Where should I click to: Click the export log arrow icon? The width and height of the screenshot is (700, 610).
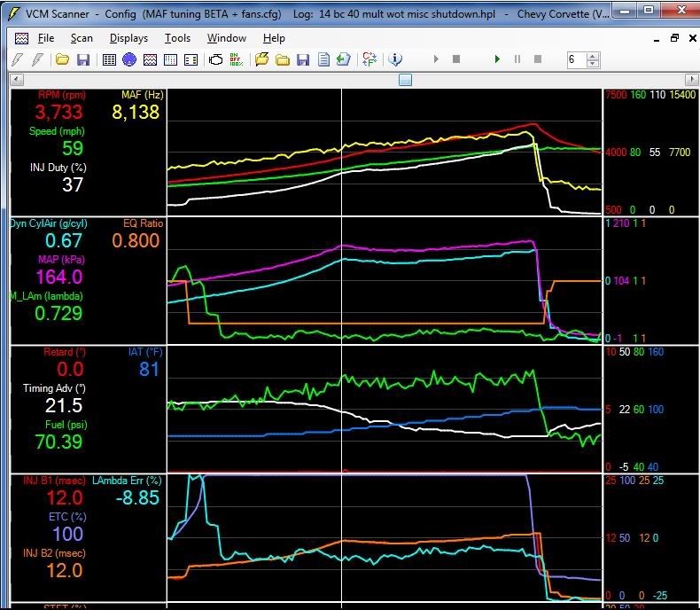[x=343, y=59]
